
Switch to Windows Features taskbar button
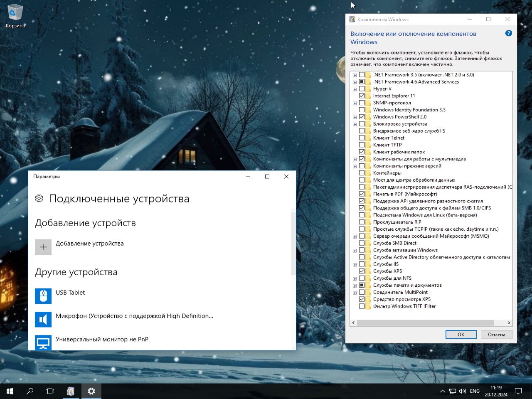[x=71, y=391]
